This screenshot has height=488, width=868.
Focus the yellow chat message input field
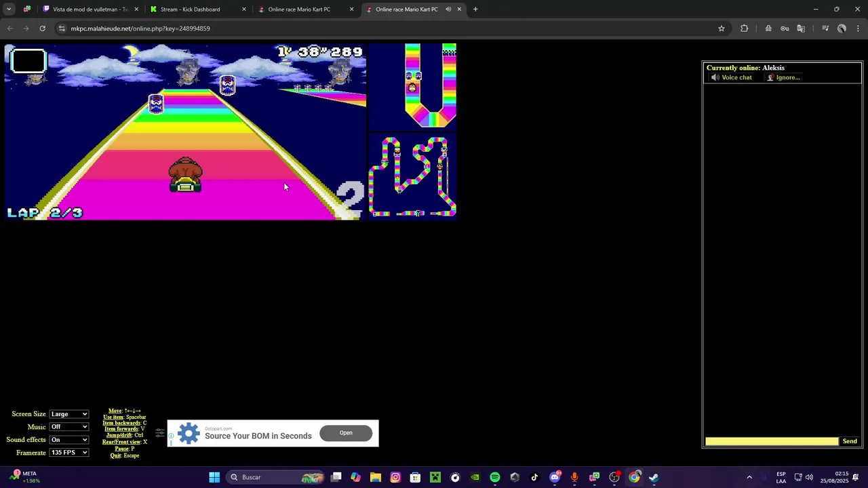click(772, 441)
